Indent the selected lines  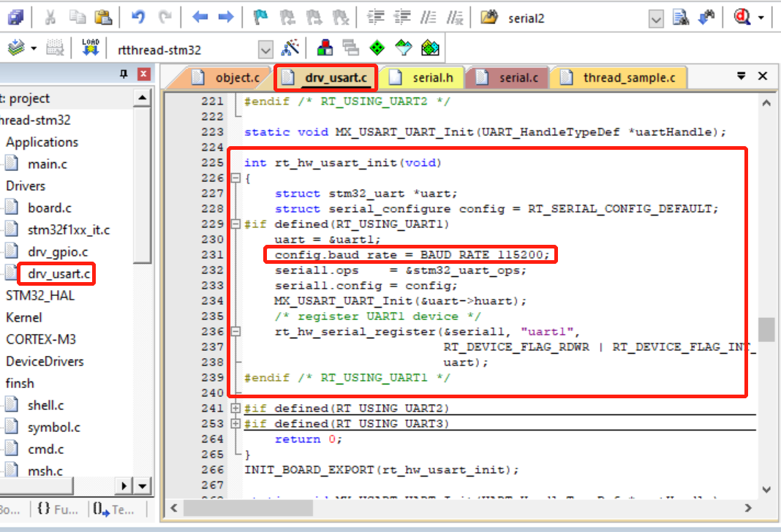pos(376,18)
